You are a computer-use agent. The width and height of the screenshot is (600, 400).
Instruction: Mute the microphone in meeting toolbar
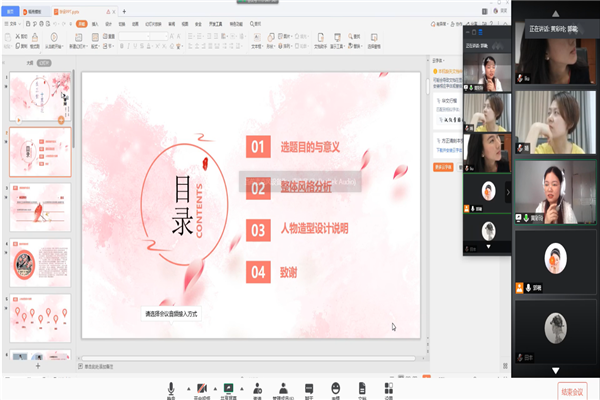tap(171, 387)
